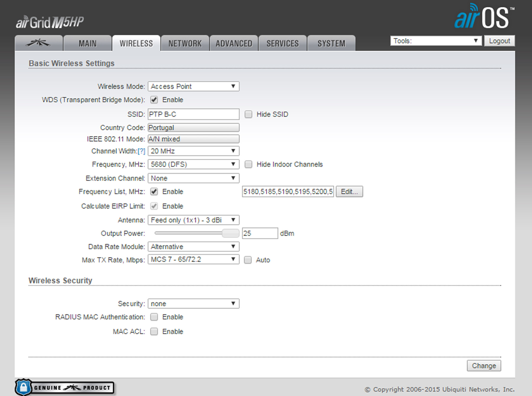Open Channel Width help [?] link
The width and height of the screenshot is (532, 396).
(141, 151)
